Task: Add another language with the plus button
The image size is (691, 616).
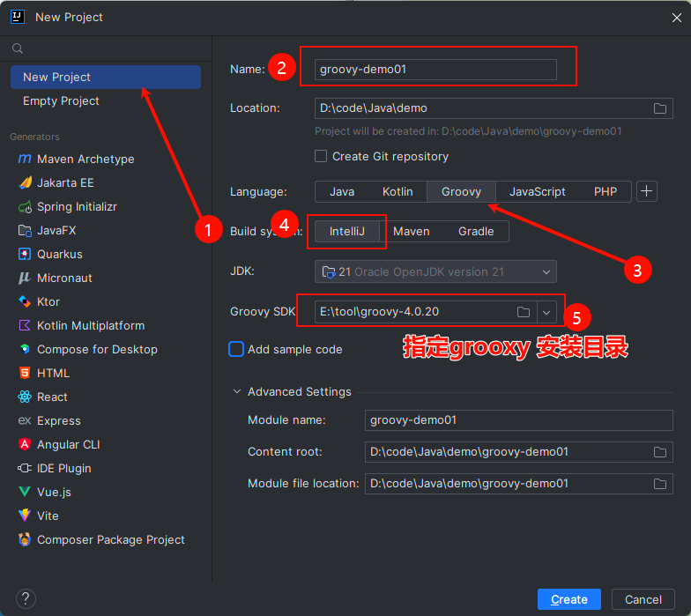Action: click(647, 191)
